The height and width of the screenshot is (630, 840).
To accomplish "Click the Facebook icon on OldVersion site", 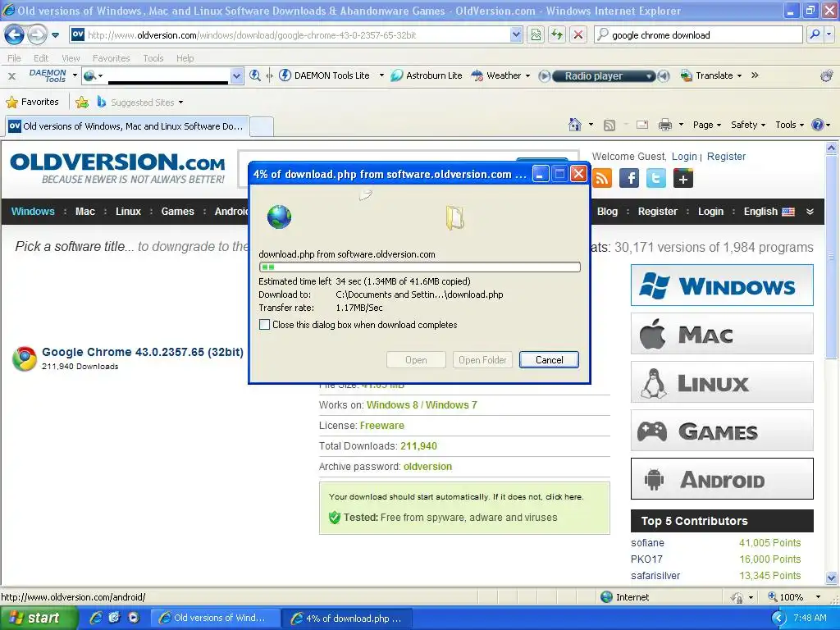I will click(629, 178).
